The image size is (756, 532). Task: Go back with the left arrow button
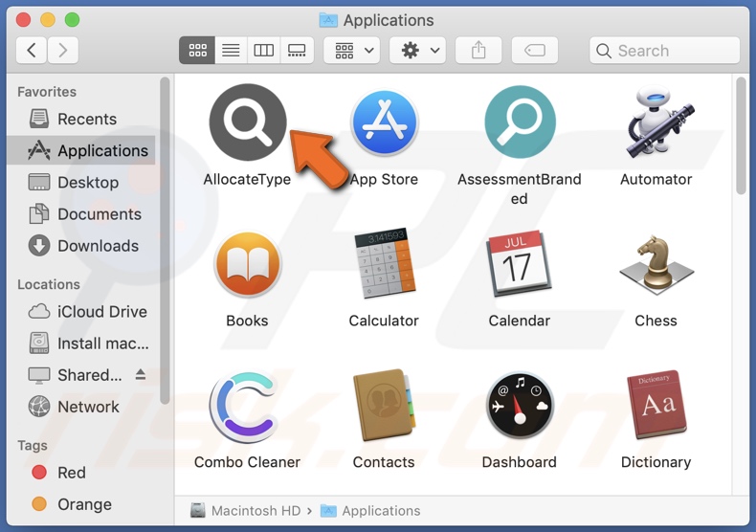[32, 50]
